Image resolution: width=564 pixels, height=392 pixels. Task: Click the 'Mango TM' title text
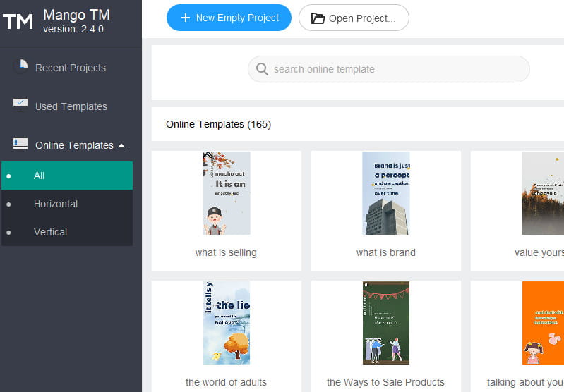coord(77,15)
